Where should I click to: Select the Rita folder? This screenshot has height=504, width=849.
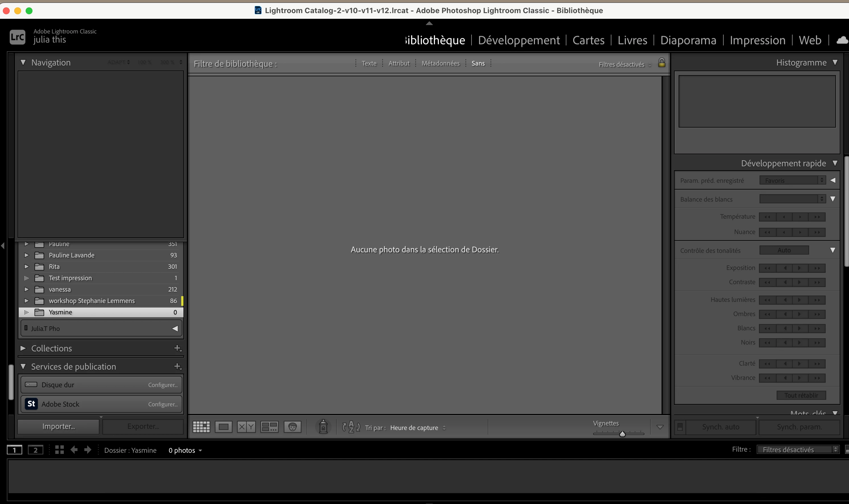54,267
